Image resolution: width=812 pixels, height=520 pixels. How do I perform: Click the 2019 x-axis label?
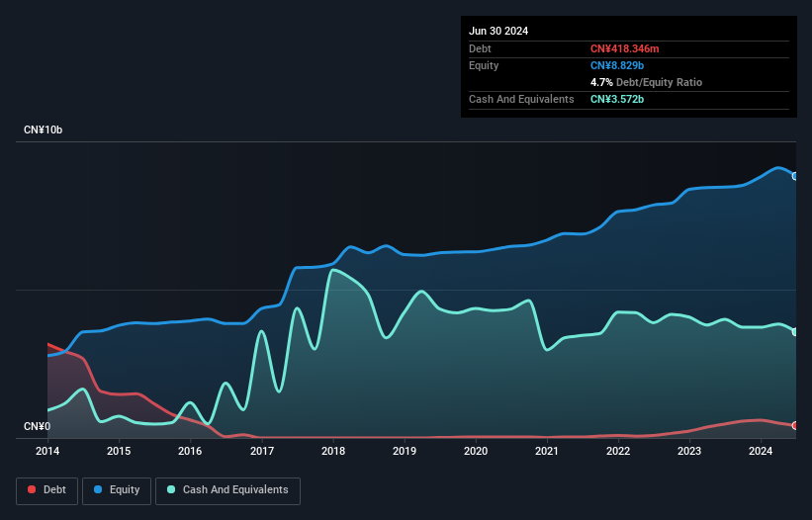405,451
